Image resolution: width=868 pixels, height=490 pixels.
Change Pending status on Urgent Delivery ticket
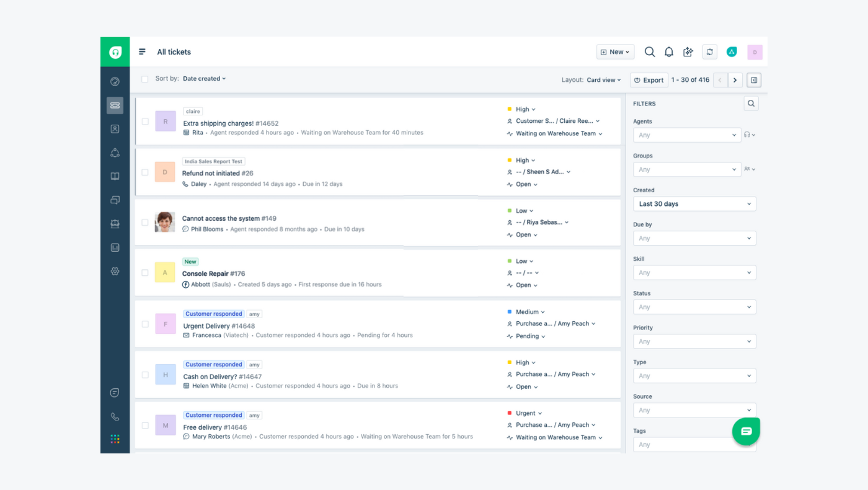tap(526, 336)
